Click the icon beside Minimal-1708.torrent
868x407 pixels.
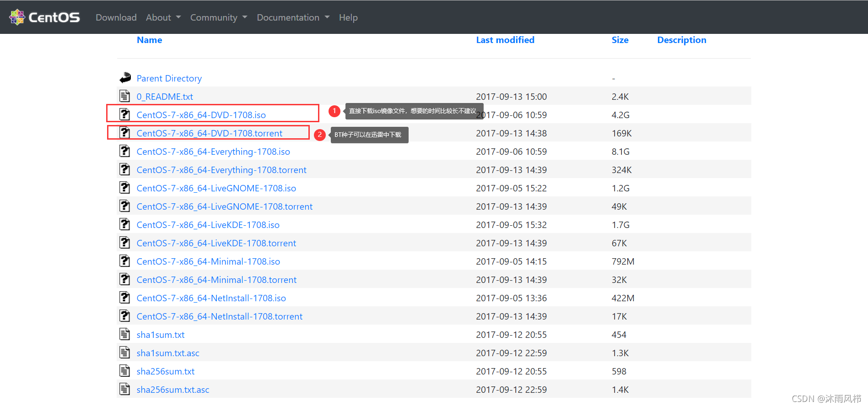(x=124, y=279)
